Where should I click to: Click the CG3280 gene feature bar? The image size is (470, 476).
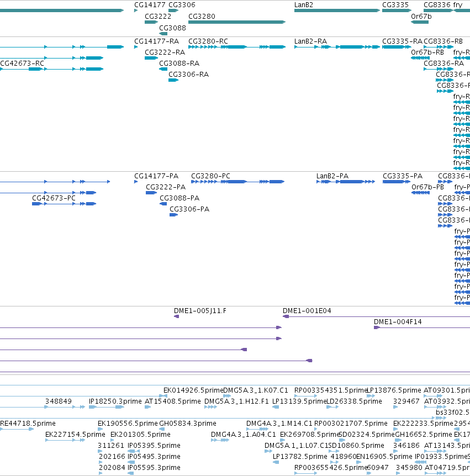237,22
